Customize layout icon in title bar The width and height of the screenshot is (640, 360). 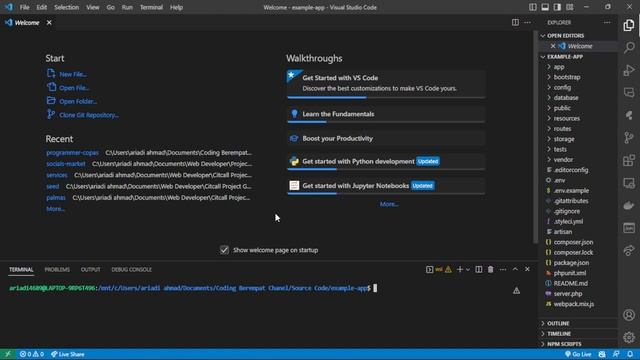point(570,7)
